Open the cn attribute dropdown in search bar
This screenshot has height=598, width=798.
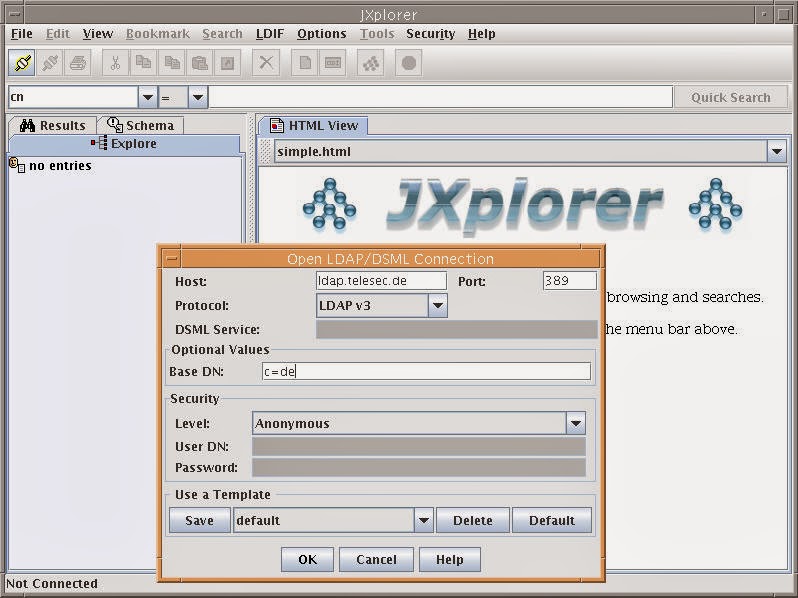point(148,97)
